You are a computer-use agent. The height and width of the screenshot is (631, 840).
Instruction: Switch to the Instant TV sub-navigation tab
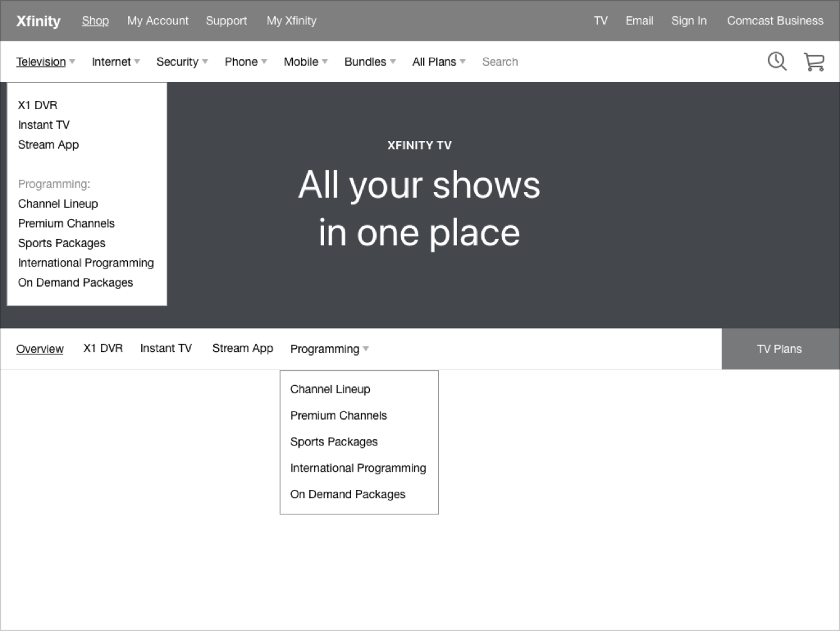click(x=166, y=348)
